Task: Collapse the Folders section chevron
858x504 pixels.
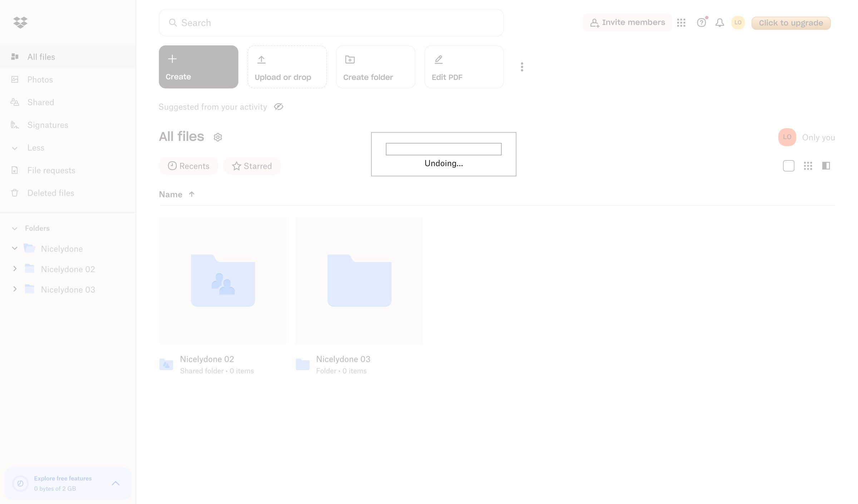Action: 15,228
